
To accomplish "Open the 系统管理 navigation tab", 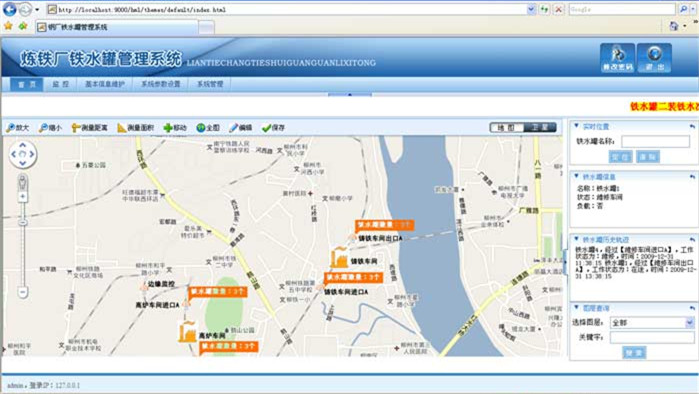I will [210, 84].
